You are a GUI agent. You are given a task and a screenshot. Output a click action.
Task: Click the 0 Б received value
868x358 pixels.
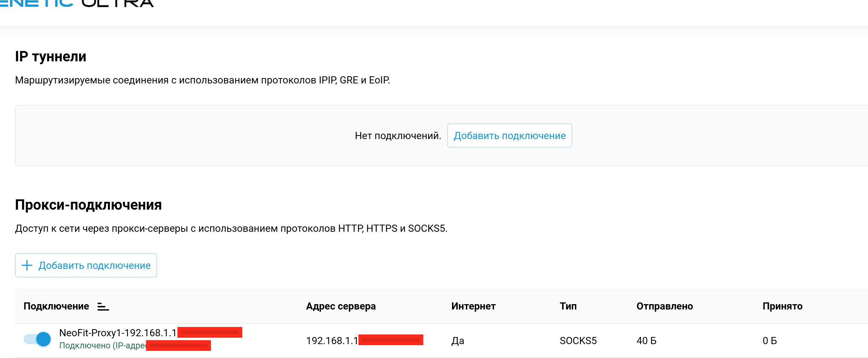770,341
